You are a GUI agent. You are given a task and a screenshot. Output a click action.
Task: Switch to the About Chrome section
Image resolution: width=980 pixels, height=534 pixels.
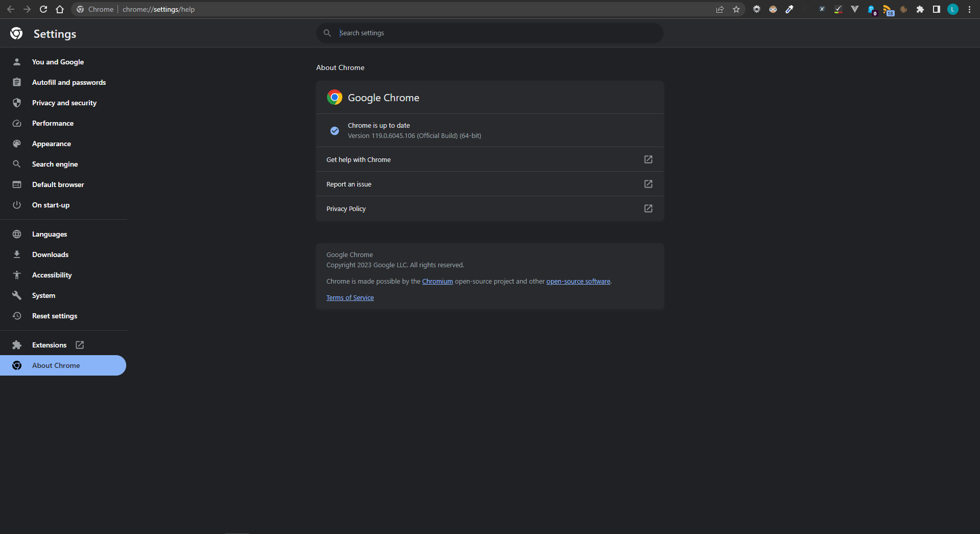[56, 365]
